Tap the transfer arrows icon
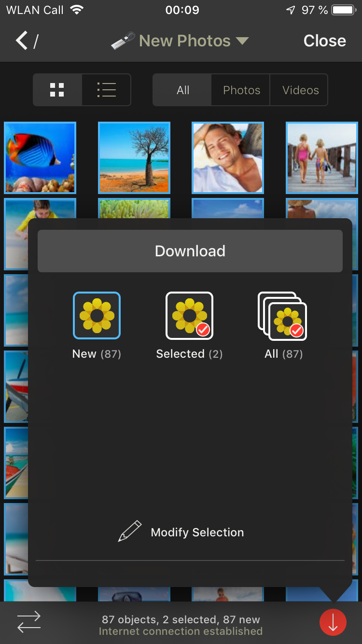 [x=29, y=622]
